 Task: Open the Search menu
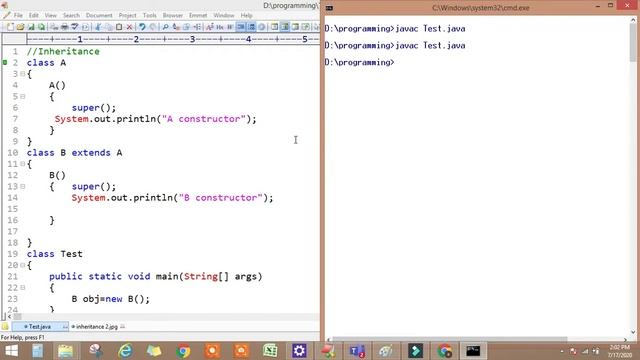point(71,15)
